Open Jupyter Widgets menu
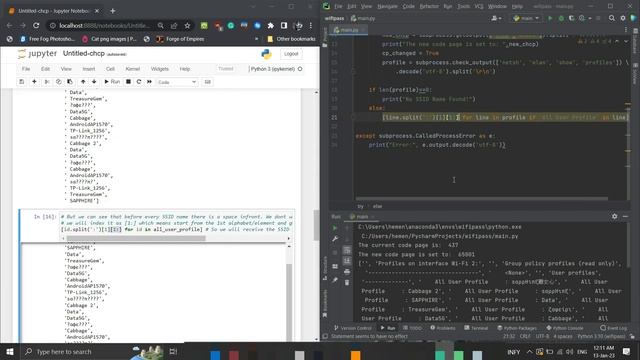The height and width of the screenshot is (360, 640). click(160, 69)
